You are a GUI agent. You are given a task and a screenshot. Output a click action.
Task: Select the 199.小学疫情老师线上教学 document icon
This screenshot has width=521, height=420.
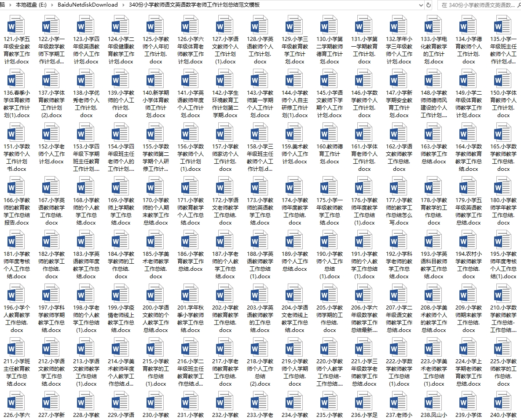coord(121,294)
